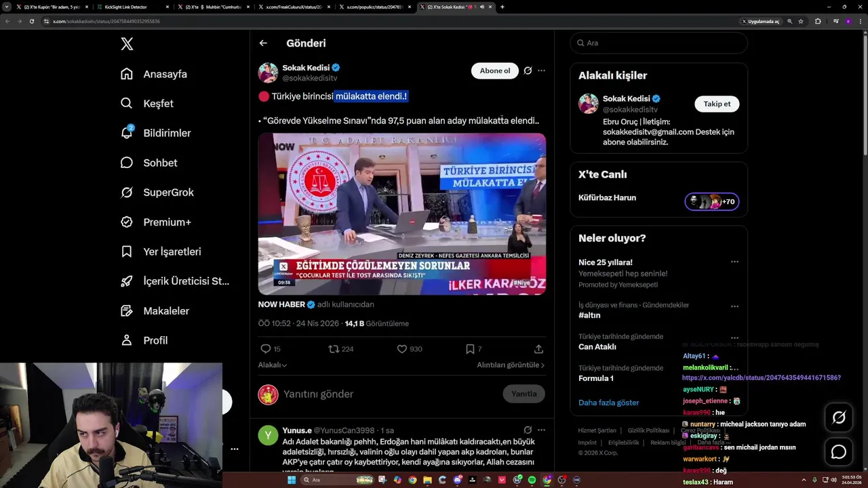
Task: Share the post via share icon
Action: pos(538,349)
